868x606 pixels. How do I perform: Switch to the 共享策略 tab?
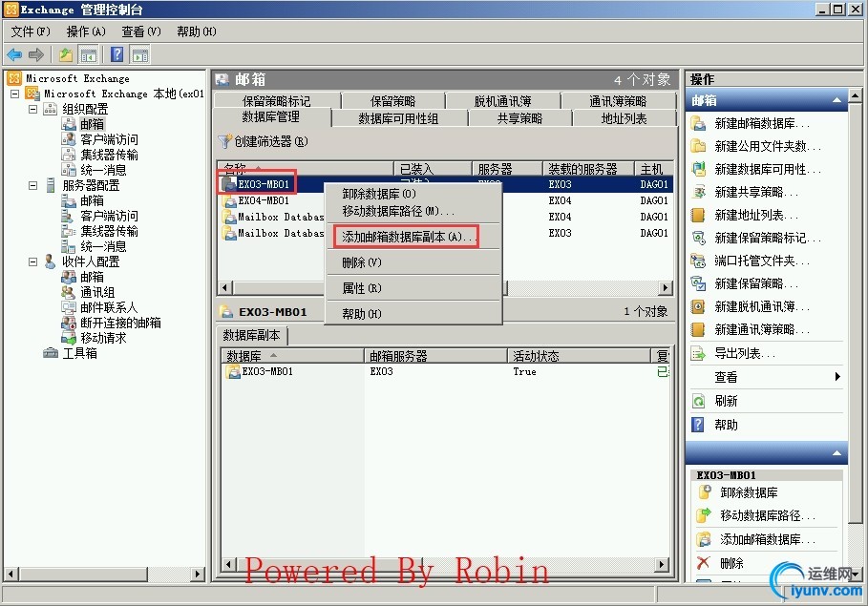[519, 118]
